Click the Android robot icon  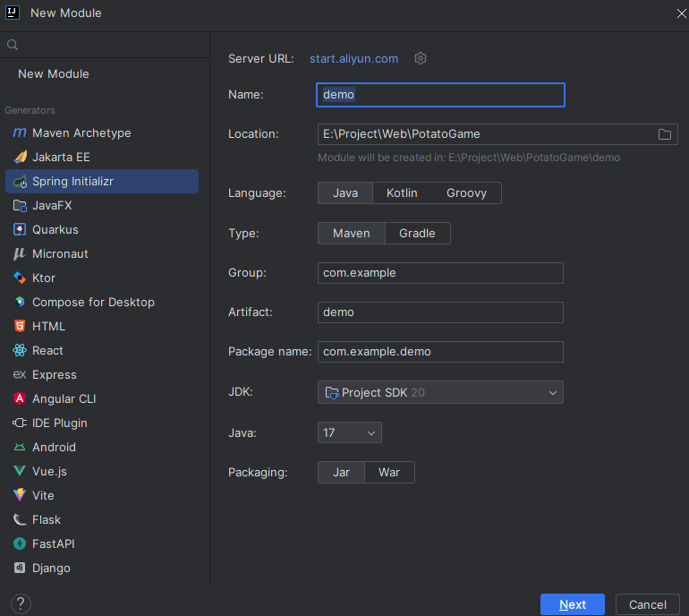point(20,447)
